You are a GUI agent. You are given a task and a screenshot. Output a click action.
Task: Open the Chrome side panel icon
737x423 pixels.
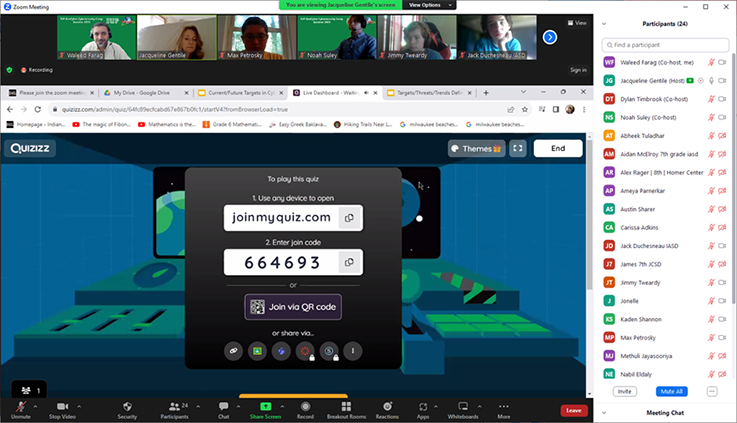(x=556, y=110)
